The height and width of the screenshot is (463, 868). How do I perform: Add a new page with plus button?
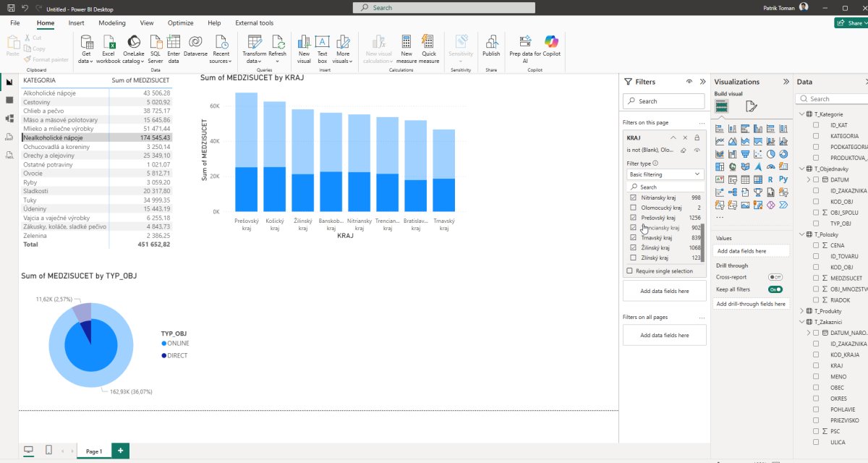coord(120,451)
